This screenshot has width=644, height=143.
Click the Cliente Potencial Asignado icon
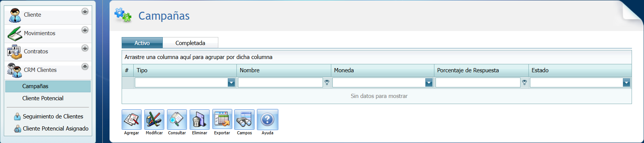pos(17,129)
